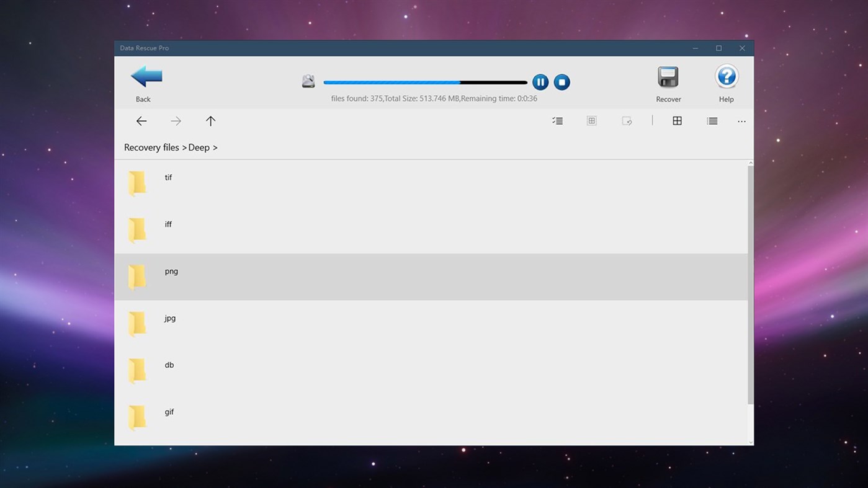Open the ellipsis overflow menu
This screenshot has height=488, width=868.
741,121
